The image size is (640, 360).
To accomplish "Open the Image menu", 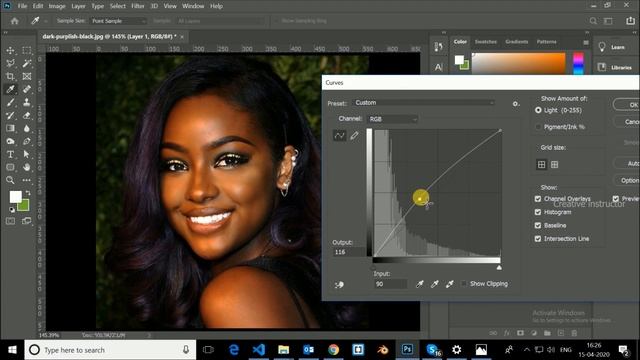I will tap(57, 6).
